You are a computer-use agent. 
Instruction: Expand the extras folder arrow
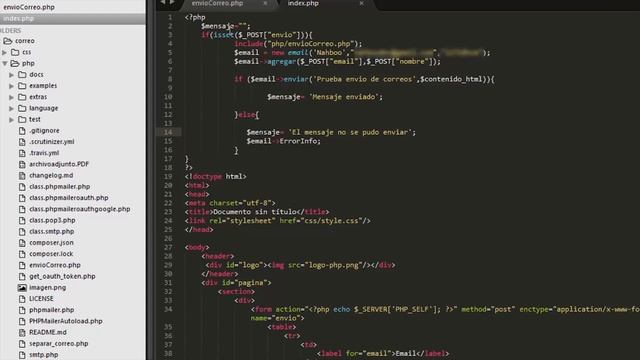point(11,97)
